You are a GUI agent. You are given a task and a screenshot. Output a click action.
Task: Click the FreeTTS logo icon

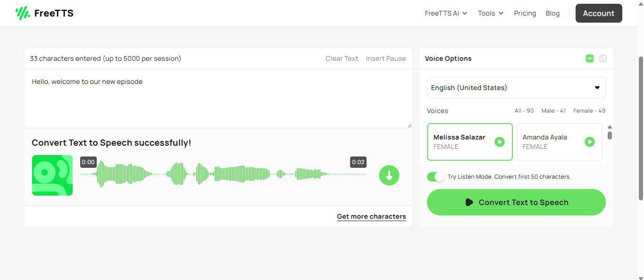(22, 13)
